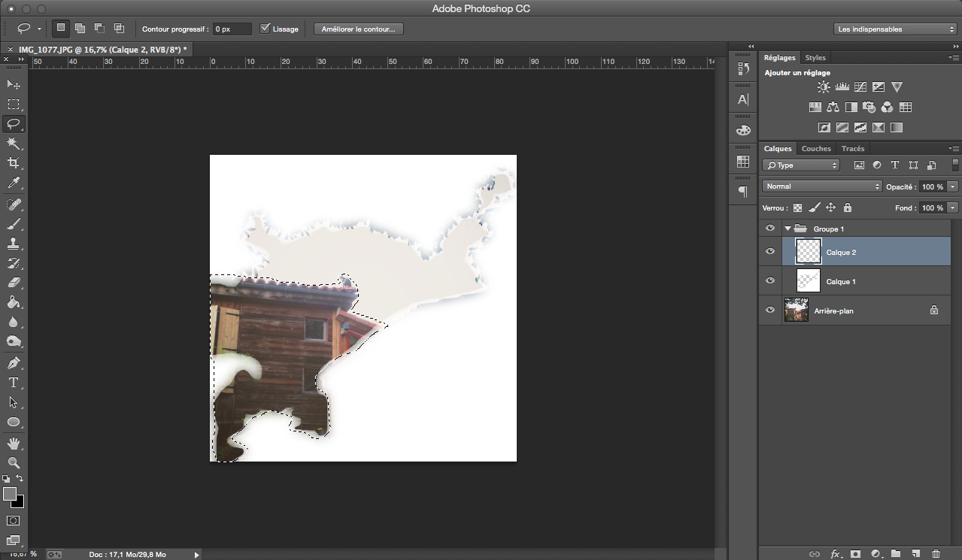Viewport: 962px width, 560px height.
Task: Open the Les indispensables workspace dropdown
Action: point(894,29)
